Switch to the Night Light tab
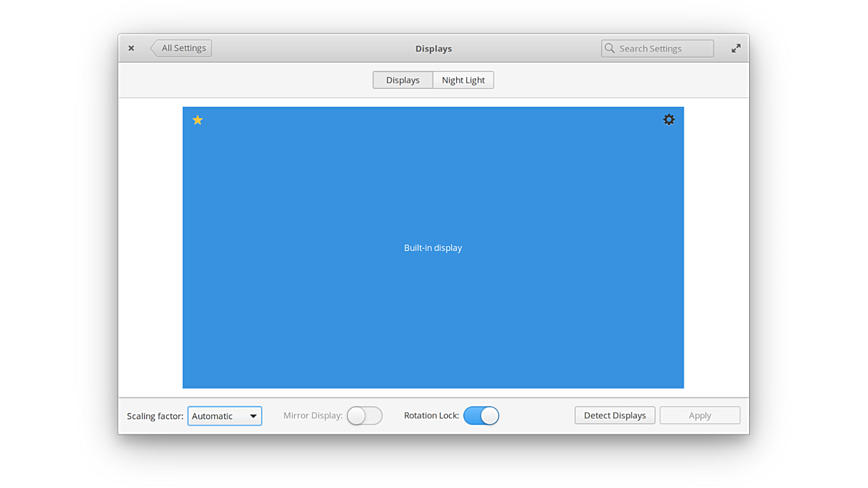Viewport: 868px width, 488px height. pos(463,80)
